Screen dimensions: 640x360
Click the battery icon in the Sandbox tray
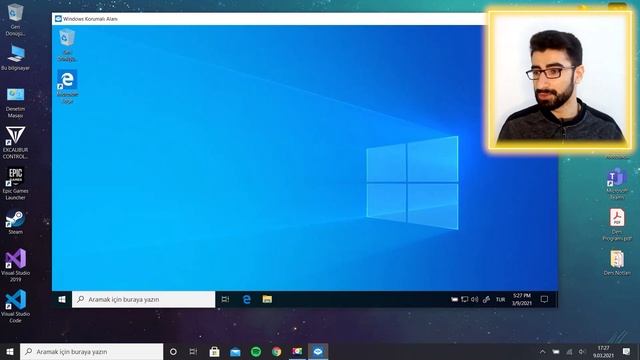tap(454, 300)
